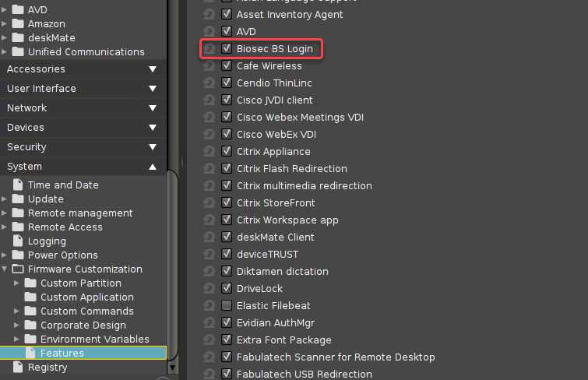The width and height of the screenshot is (588, 380).
Task: Expand the Remote management tree node
Action: click(x=5, y=213)
